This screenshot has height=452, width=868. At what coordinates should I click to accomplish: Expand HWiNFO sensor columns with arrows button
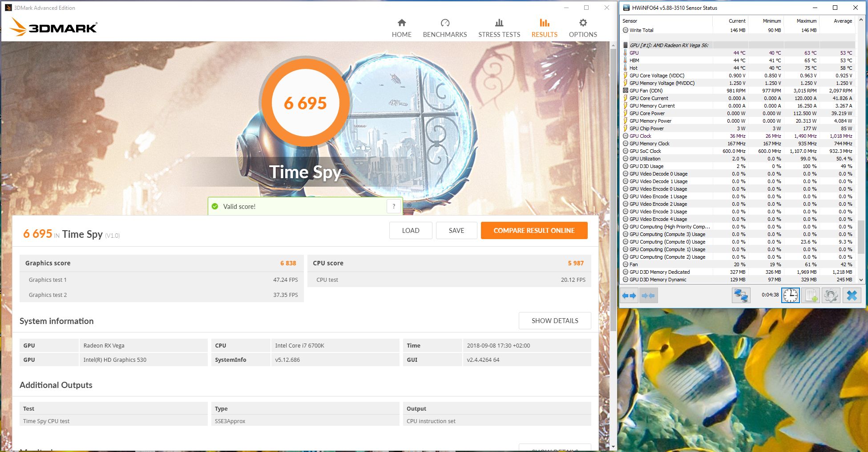coord(629,296)
